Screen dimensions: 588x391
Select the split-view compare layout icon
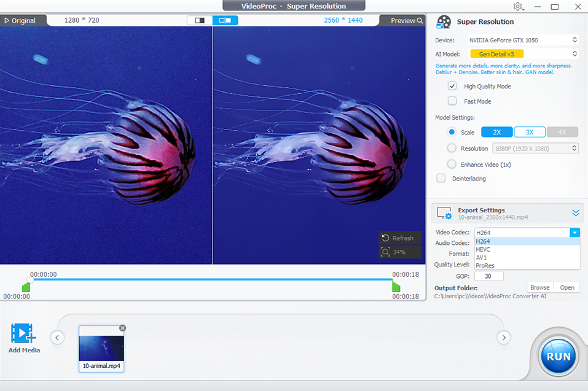(x=225, y=20)
